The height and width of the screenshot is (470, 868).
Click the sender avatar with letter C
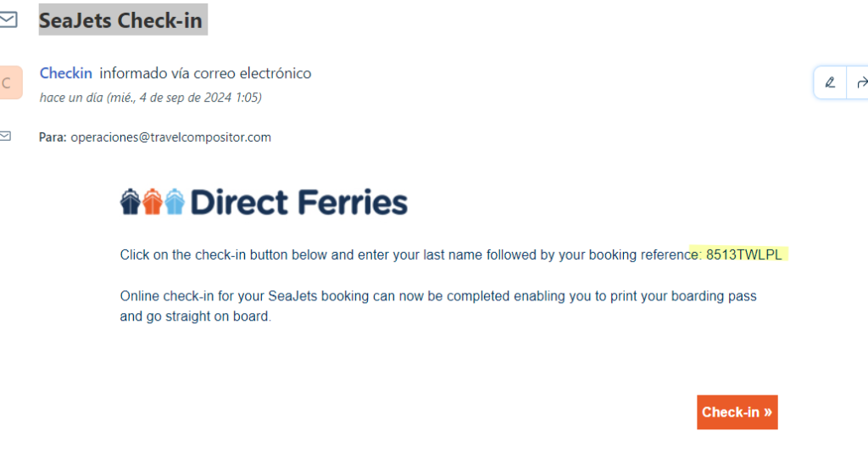[x=8, y=82]
